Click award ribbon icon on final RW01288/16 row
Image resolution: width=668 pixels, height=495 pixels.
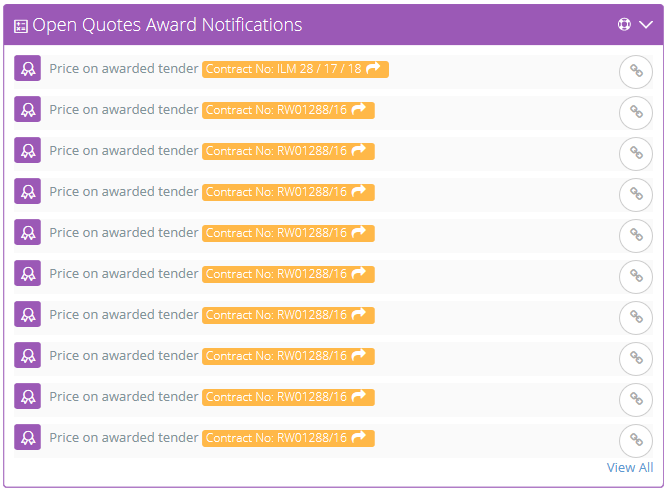point(28,437)
